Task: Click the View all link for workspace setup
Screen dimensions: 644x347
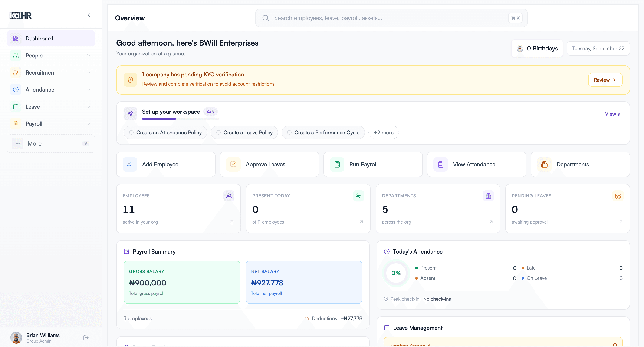Action: pyautogui.click(x=614, y=114)
